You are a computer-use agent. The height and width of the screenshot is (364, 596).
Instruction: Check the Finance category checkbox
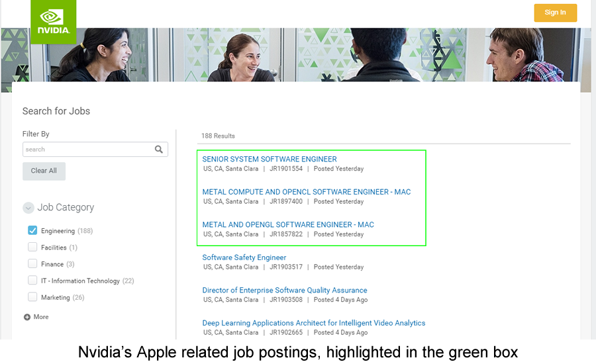click(32, 263)
